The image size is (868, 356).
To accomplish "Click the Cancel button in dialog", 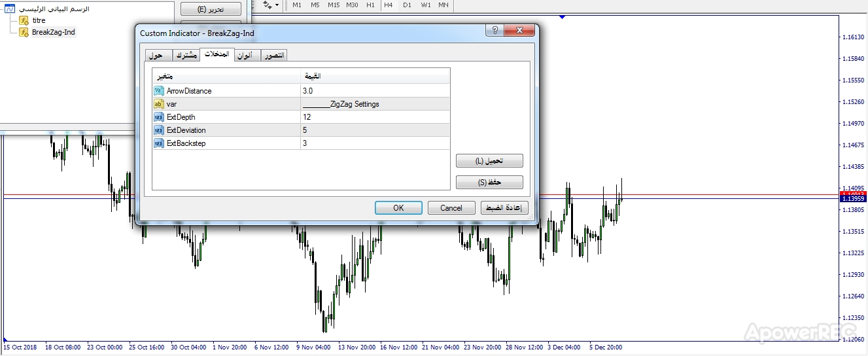I will tap(451, 208).
